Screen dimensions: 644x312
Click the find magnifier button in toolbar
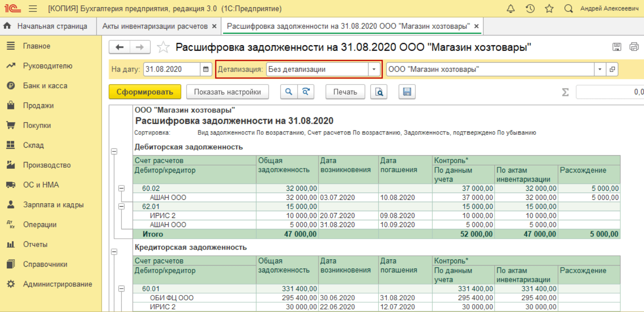pos(289,92)
